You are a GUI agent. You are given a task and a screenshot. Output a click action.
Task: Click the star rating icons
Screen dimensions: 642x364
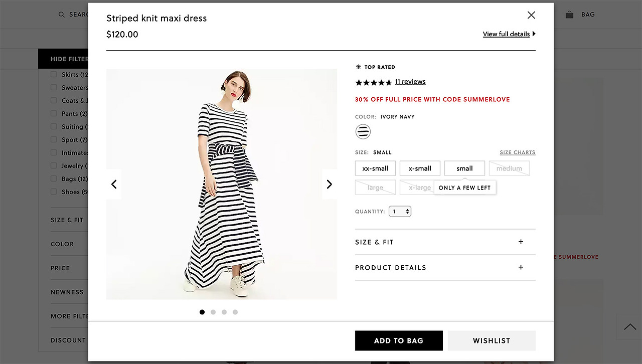(x=373, y=82)
